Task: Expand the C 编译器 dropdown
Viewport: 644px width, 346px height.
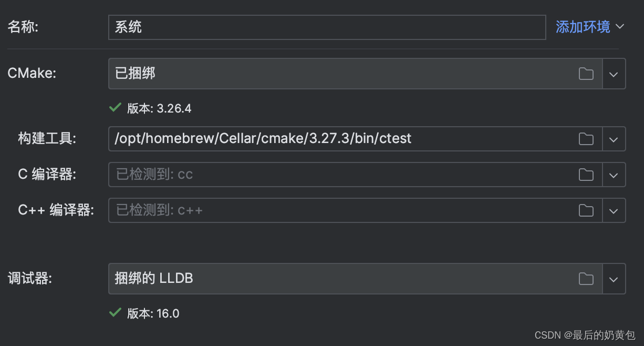Action: (614, 175)
